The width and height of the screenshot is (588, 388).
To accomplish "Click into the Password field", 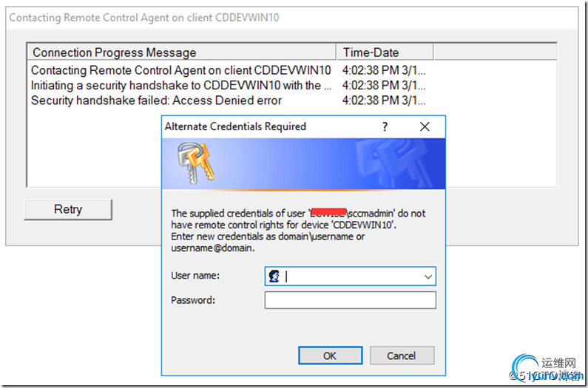I will coord(351,300).
